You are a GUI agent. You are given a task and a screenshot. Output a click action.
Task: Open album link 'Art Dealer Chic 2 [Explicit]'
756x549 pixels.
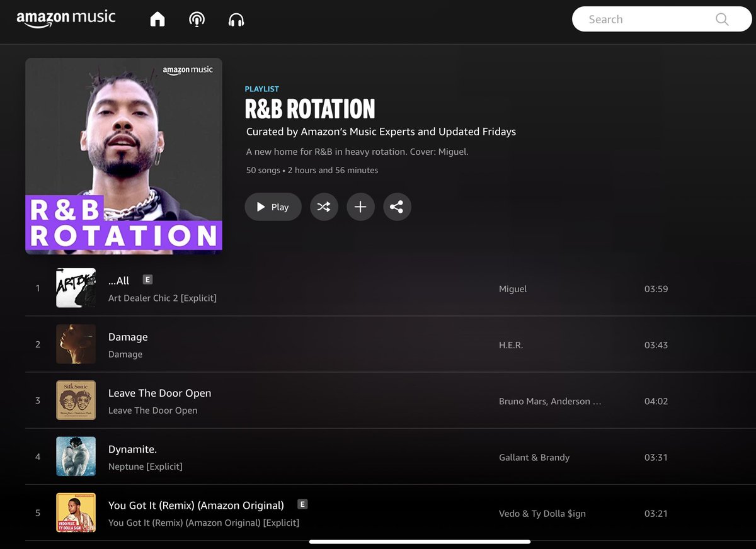pos(163,298)
